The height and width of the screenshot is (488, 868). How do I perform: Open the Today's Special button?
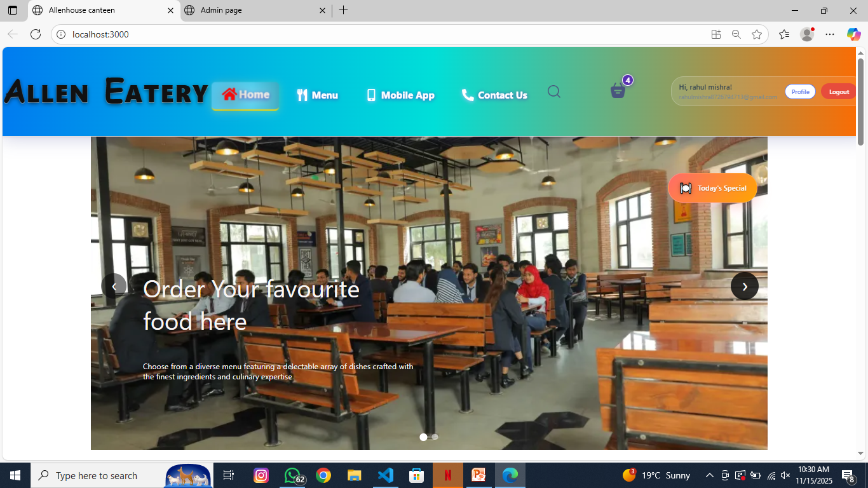(712, 188)
